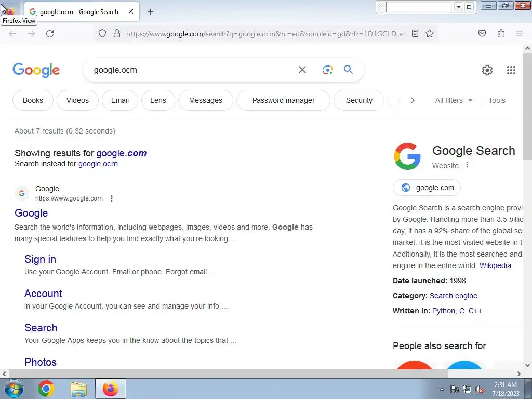The image size is (532, 399).
Task: Open Windows Start menu
Action: pos(14,389)
